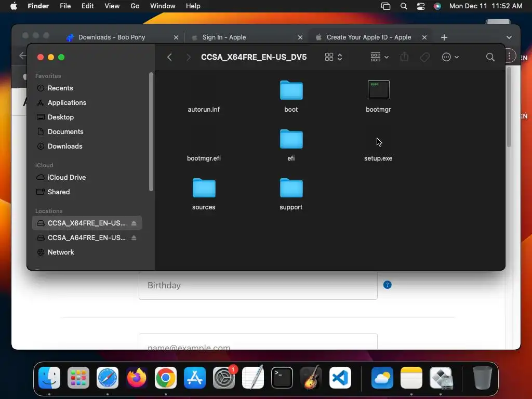This screenshot has height=399, width=532.
Task: Click the Siri menu bar icon
Action: (x=437, y=6)
